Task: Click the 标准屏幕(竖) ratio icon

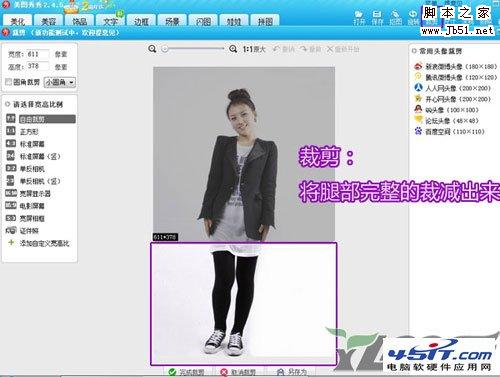Action: tap(11, 156)
